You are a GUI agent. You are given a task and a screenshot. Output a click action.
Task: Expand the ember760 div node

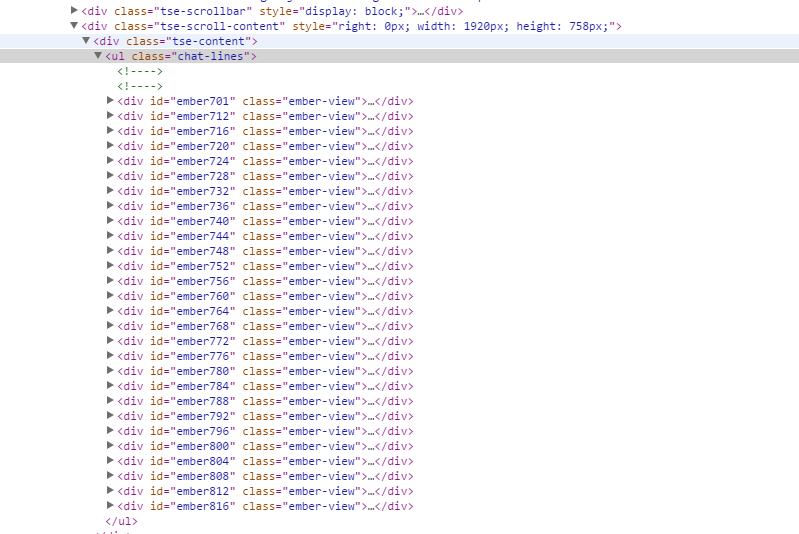(x=110, y=296)
